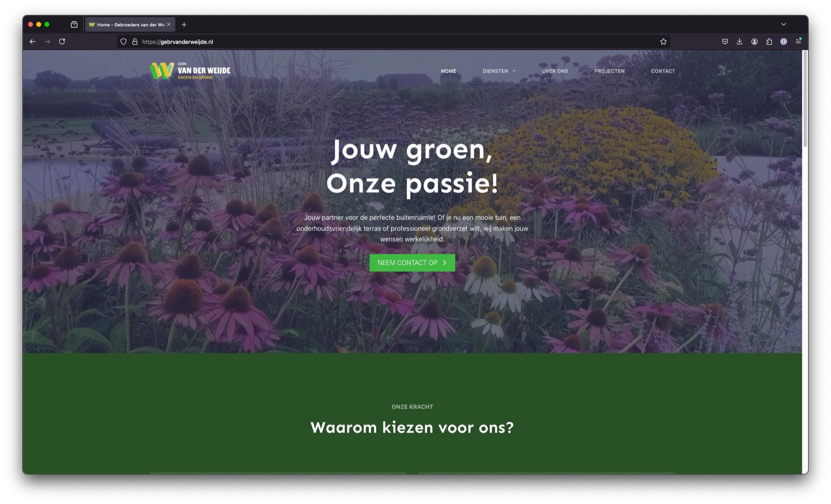Open the Pocket save icon

[725, 42]
